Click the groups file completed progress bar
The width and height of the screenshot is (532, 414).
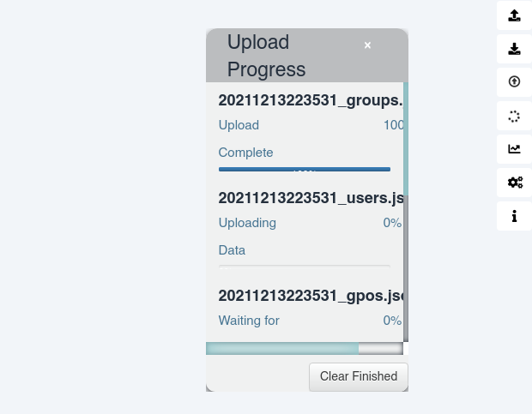point(305,170)
